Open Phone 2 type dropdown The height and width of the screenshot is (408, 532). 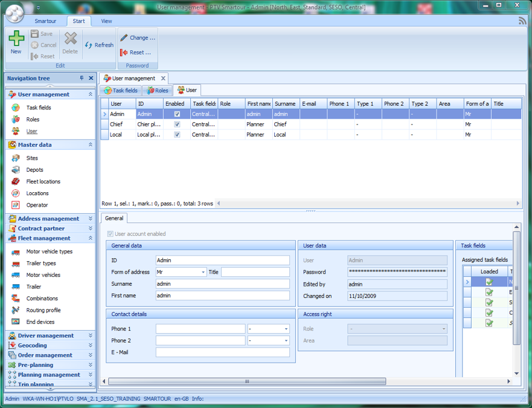tap(286, 341)
